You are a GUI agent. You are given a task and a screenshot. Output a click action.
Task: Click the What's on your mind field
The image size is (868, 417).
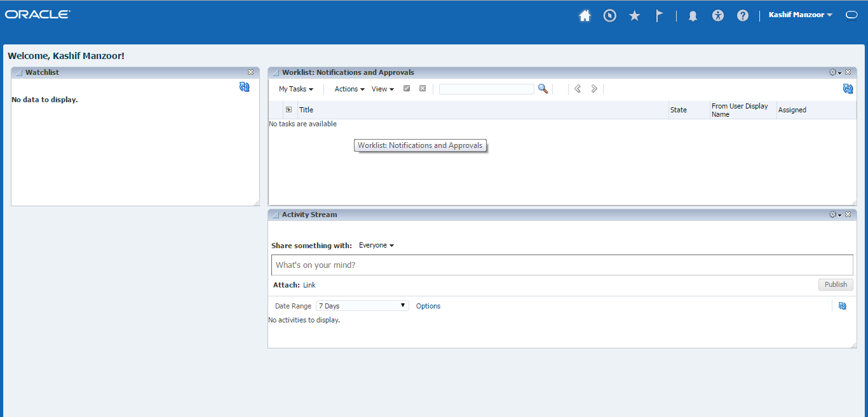562,265
